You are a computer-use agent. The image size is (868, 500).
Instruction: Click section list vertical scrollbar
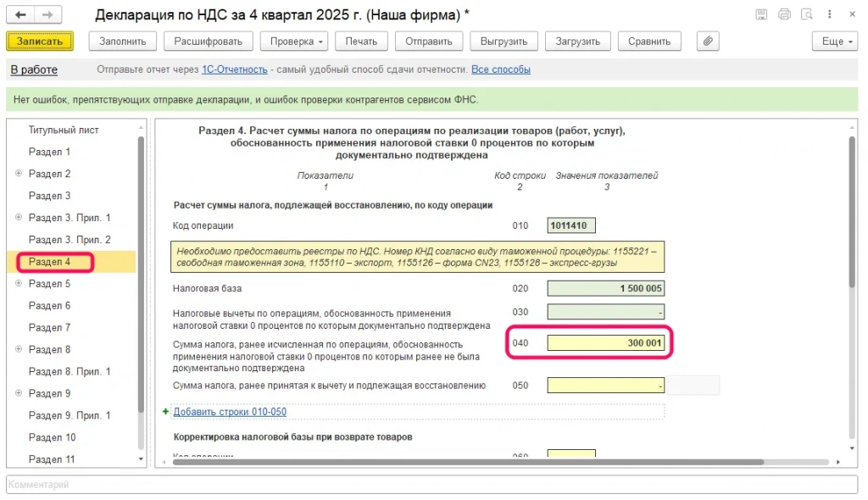pos(141,274)
